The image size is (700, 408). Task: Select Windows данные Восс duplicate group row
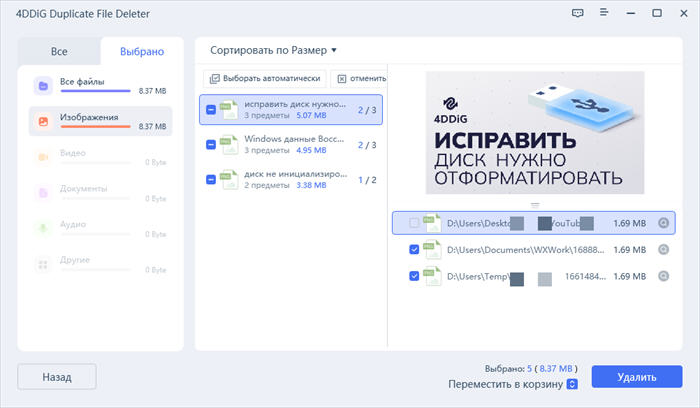[x=291, y=145]
